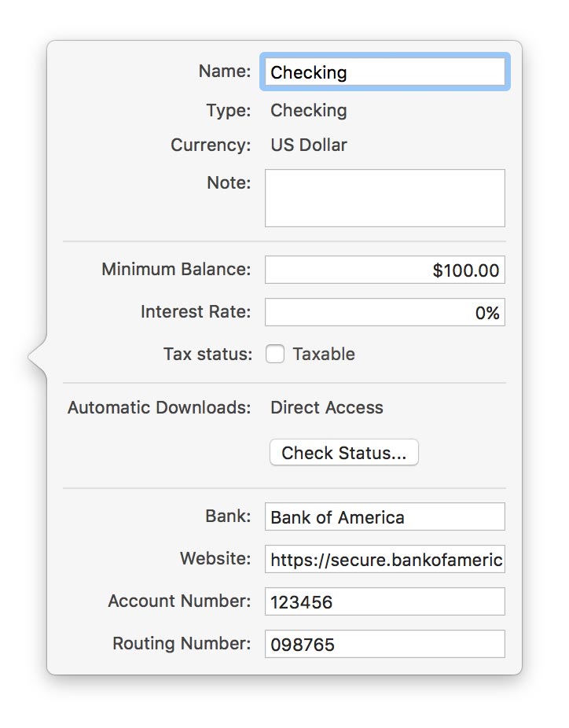569x728 pixels.
Task: Click the Tax status label
Action: pyautogui.click(x=207, y=355)
